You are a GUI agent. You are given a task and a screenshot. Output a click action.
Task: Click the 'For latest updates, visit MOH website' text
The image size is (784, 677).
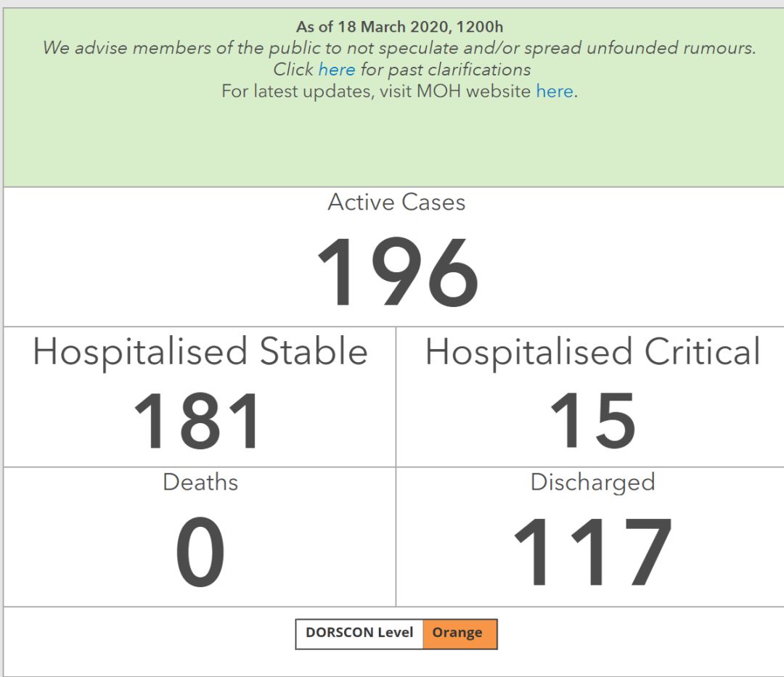pos(376,91)
